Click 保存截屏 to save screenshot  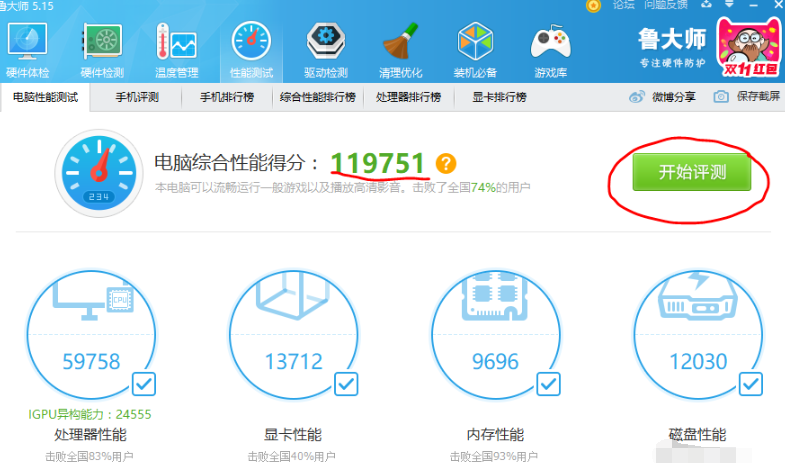pyautogui.click(x=747, y=97)
